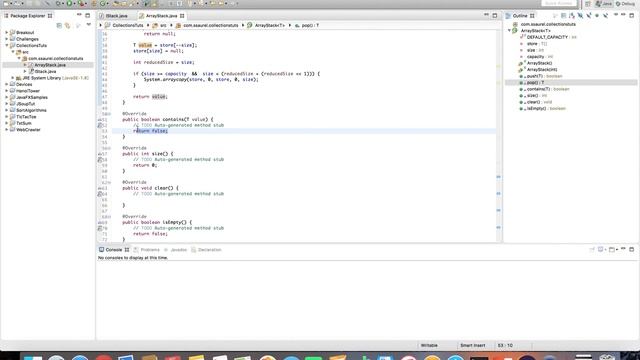This screenshot has width=640, height=360.
Task: Maximize the editor area
Action: tap(495, 16)
